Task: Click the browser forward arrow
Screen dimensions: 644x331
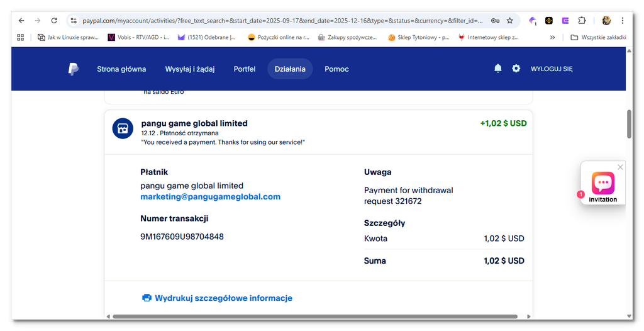Action: 38,21
